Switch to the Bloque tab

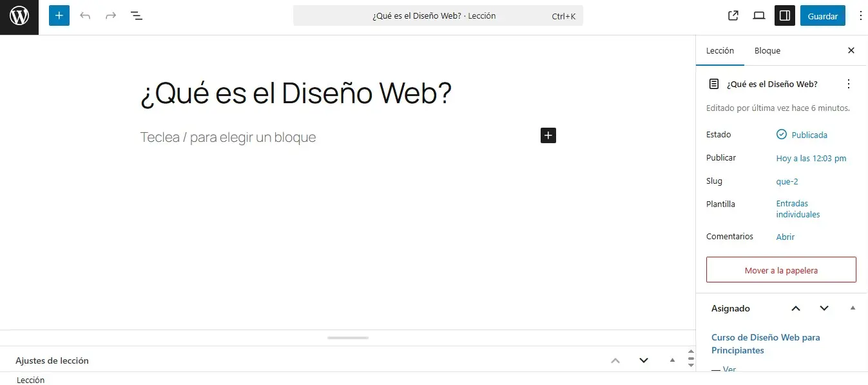coord(767,50)
